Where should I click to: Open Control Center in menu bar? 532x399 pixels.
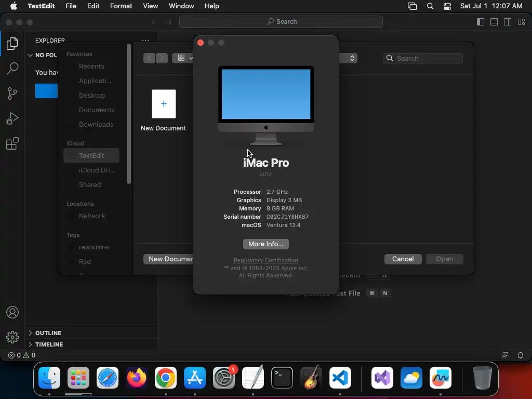pos(447,6)
